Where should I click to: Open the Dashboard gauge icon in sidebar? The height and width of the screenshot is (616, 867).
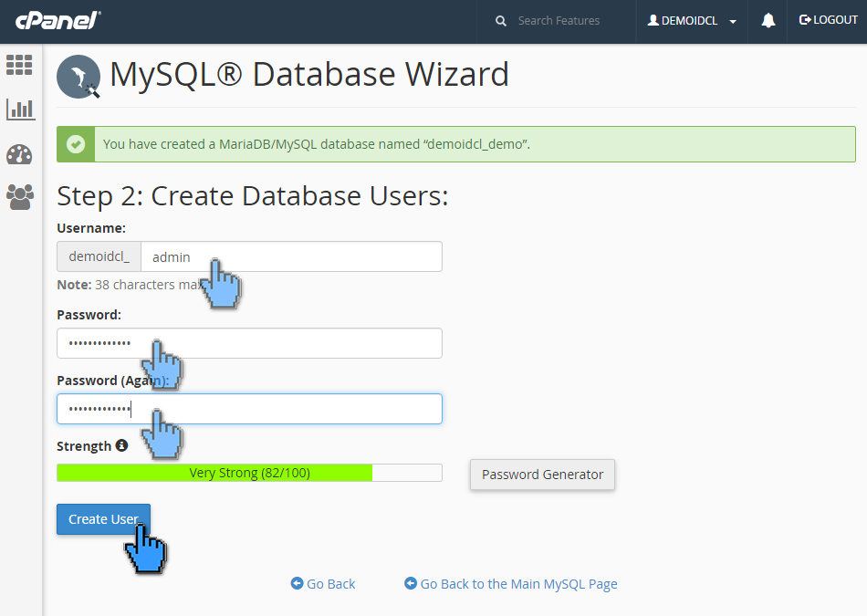pyautogui.click(x=20, y=153)
